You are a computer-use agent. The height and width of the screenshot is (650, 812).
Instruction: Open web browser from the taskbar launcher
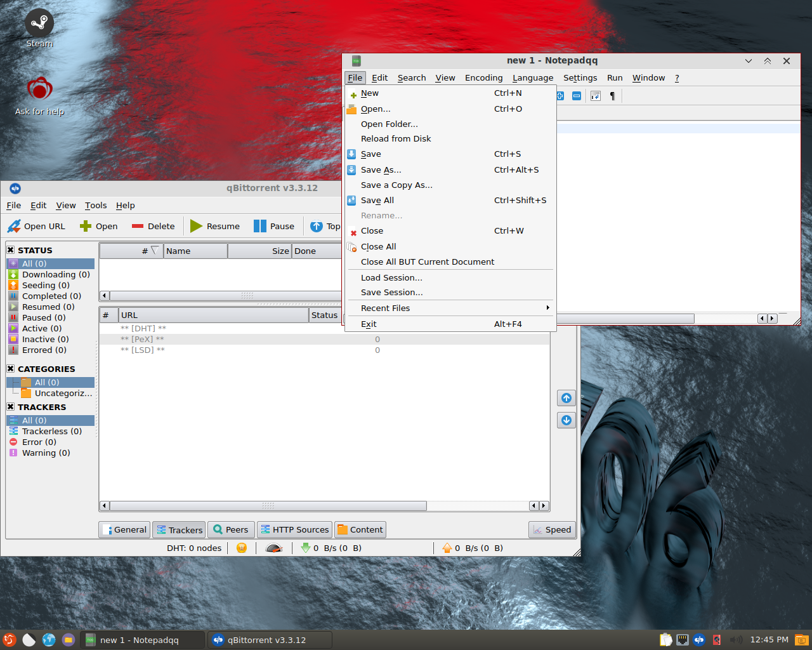point(49,640)
